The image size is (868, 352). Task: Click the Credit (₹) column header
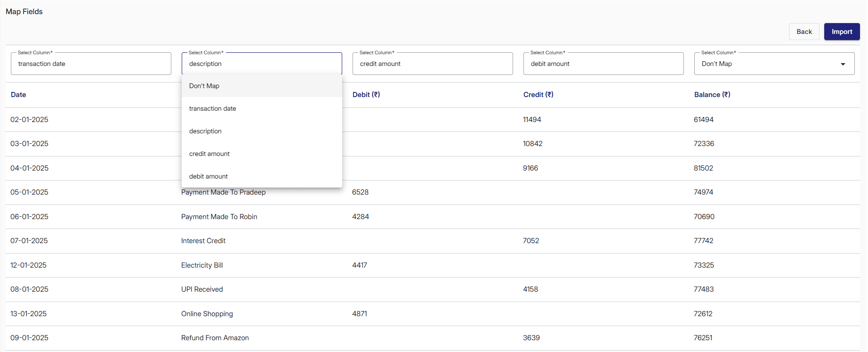538,95
